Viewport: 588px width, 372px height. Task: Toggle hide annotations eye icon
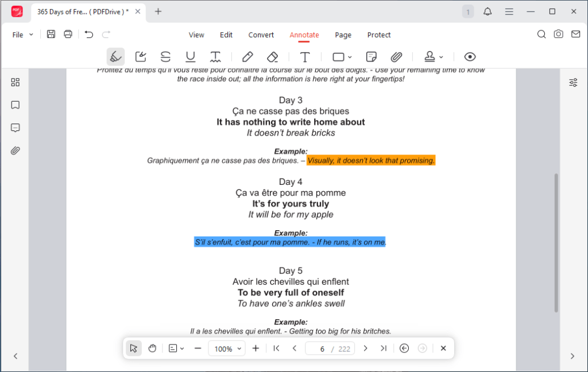[x=470, y=57]
